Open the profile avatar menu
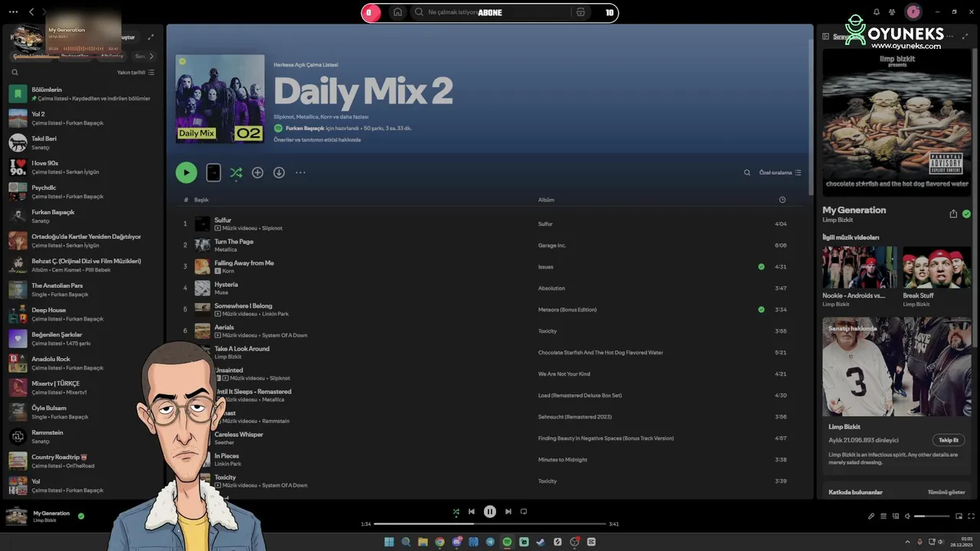Image resolution: width=980 pixels, height=551 pixels. coord(913,12)
